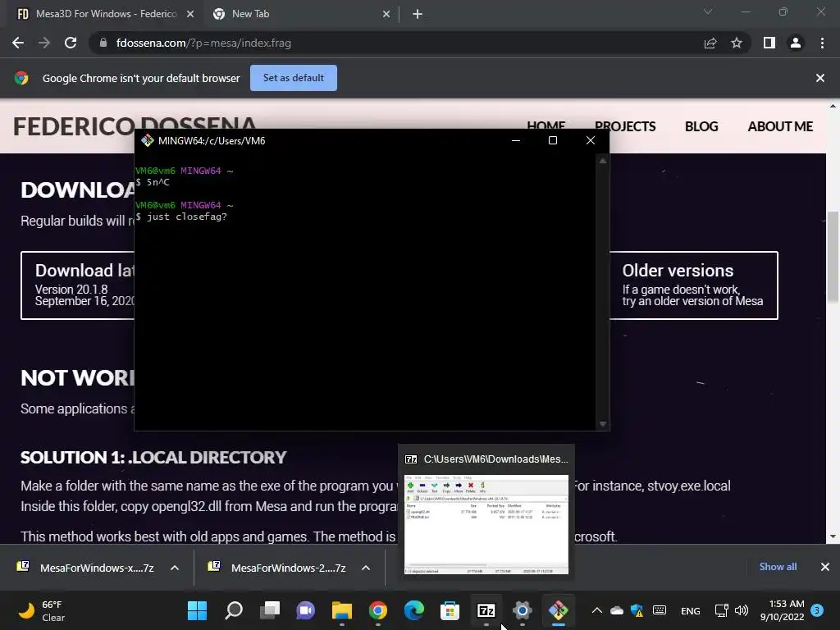Change ENG input language

(x=690, y=610)
